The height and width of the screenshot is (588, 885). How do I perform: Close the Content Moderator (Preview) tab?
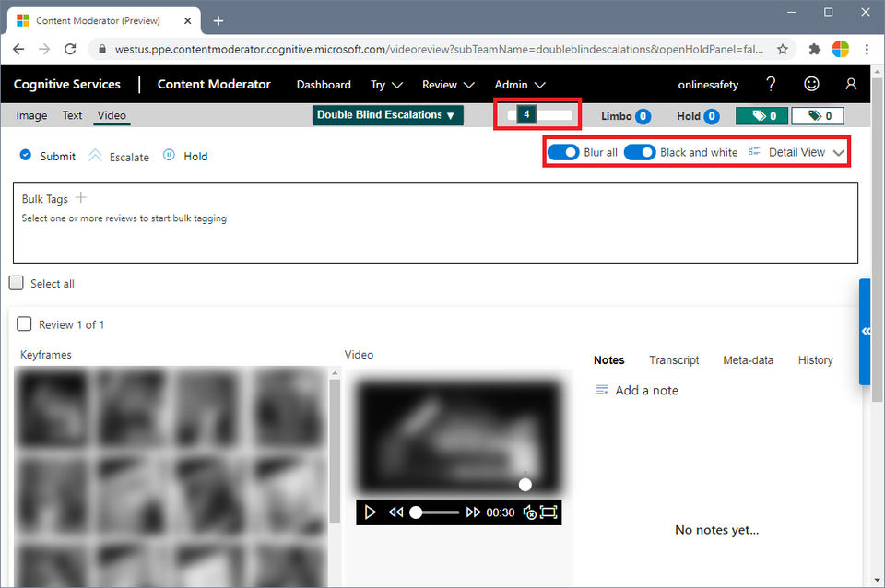(x=188, y=21)
